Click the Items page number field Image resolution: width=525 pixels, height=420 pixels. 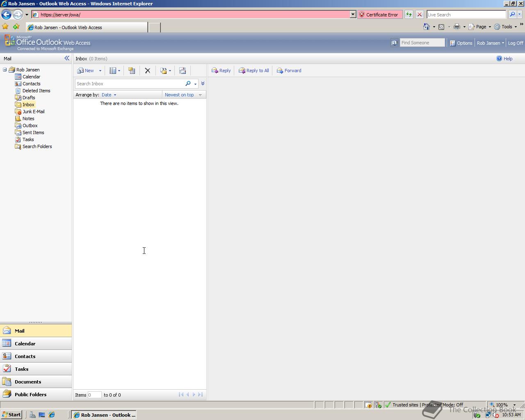tap(94, 395)
